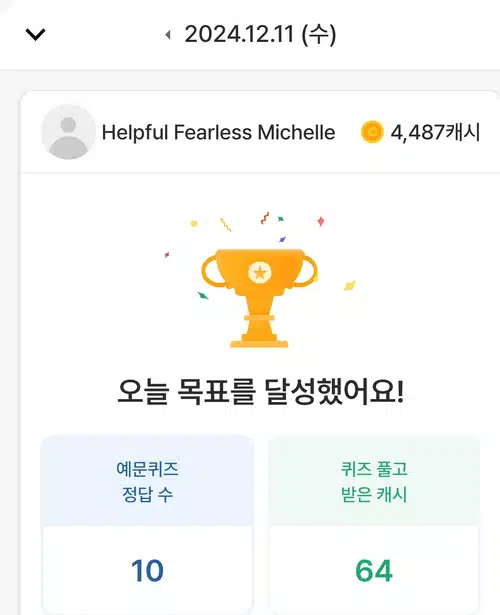Open the gray profile avatar
This screenshot has width=500, height=615.
pyautogui.click(x=68, y=132)
